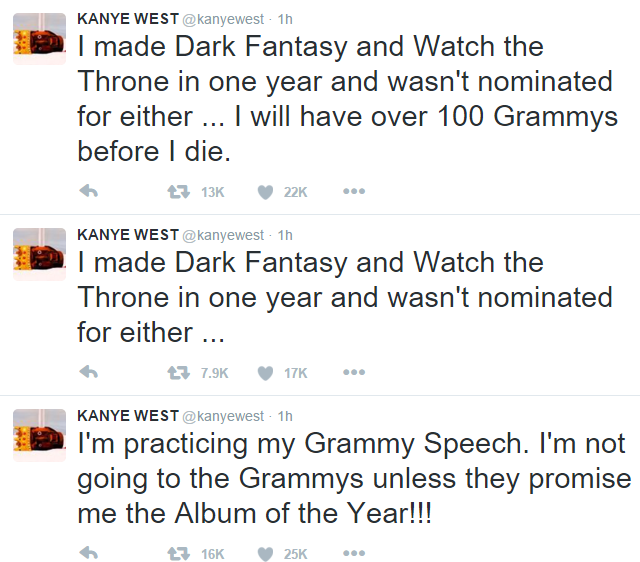Retweet the tweet showing 7.9K retweets

177,373
